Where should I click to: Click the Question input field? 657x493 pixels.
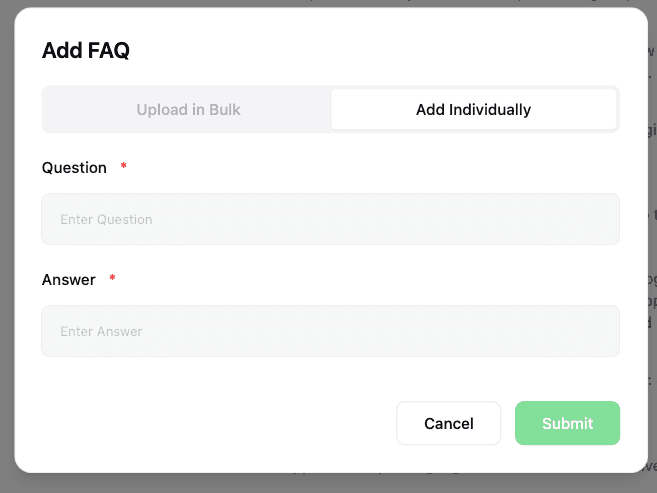tap(330, 219)
